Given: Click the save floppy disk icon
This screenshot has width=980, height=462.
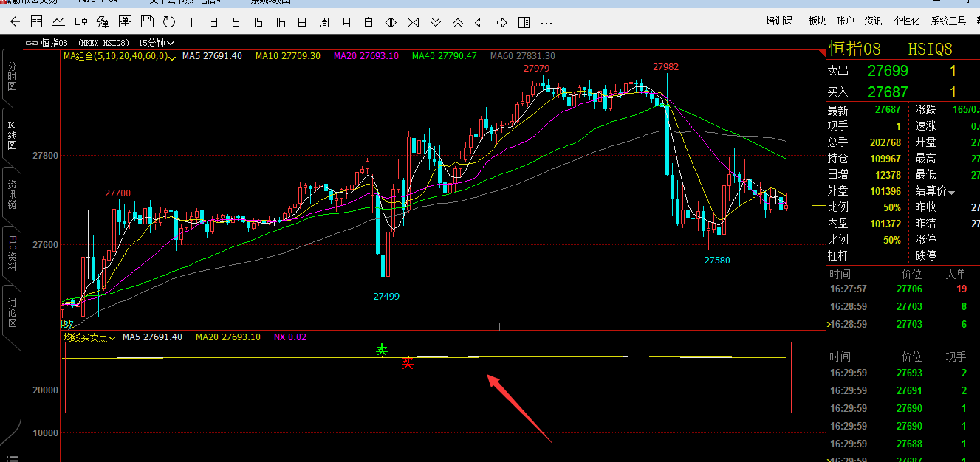Looking at the screenshot, I should [147, 22].
